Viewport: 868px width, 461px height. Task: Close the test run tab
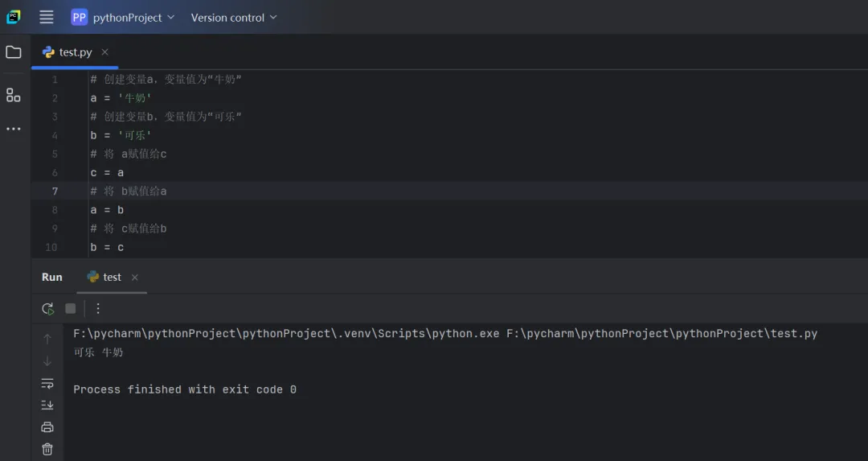tap(134, 277)
